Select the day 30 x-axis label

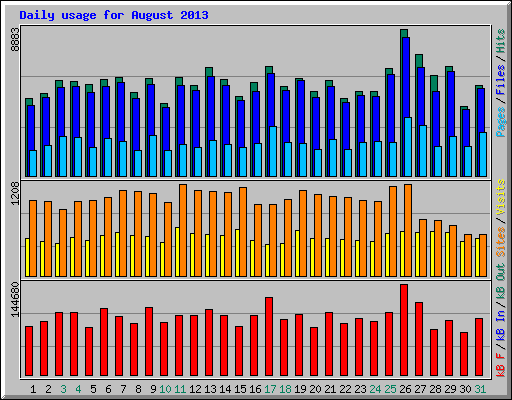coord(465,389)
